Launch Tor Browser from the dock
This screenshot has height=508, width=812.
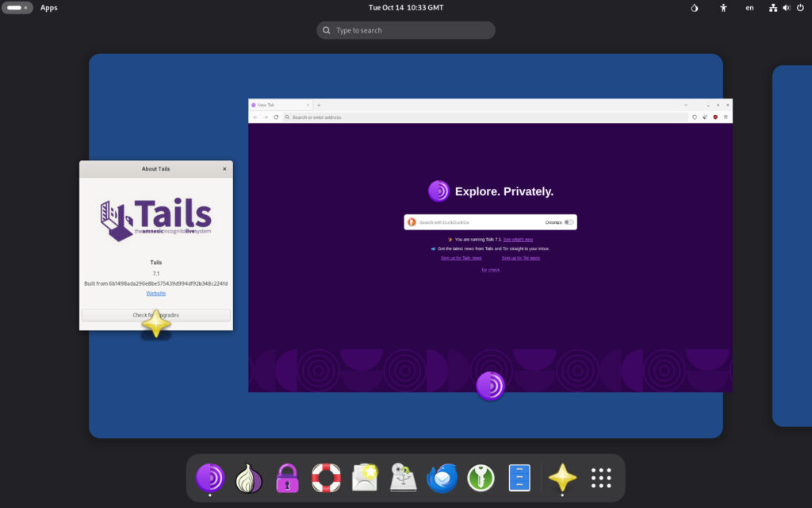point(210,477)
